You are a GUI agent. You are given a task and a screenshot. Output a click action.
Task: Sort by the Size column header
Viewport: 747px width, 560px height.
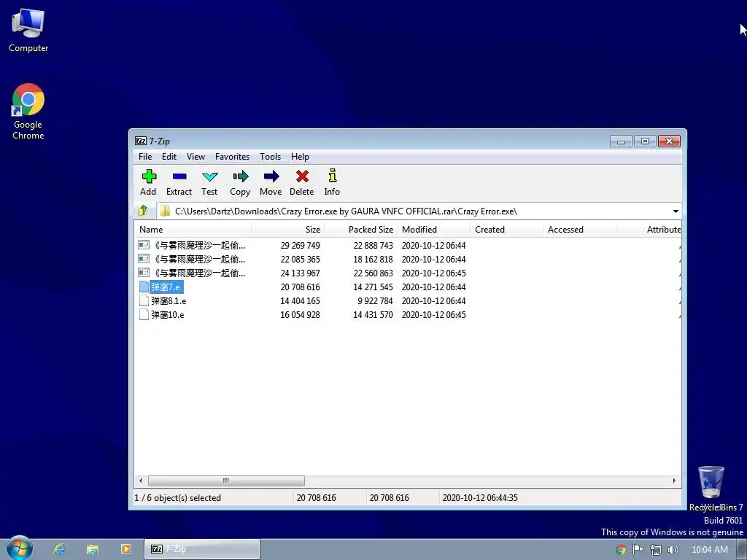pos(287,230)
